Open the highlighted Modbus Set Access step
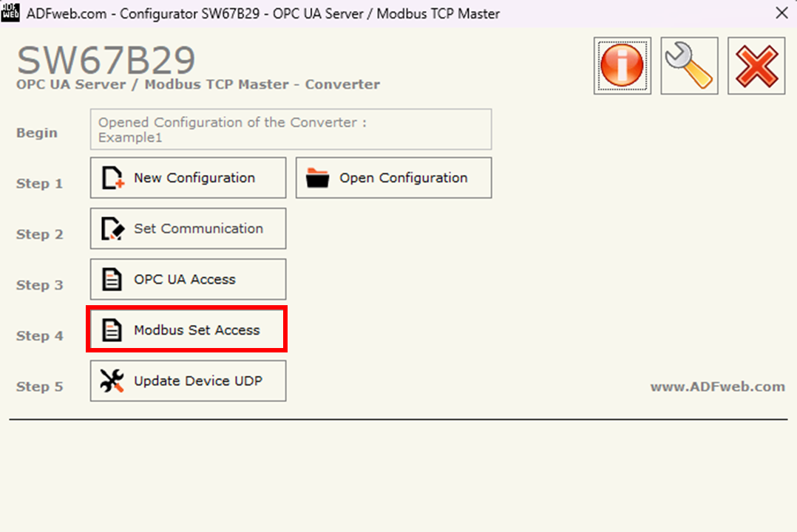Viewport: 797px width, 532px height. 187,330
